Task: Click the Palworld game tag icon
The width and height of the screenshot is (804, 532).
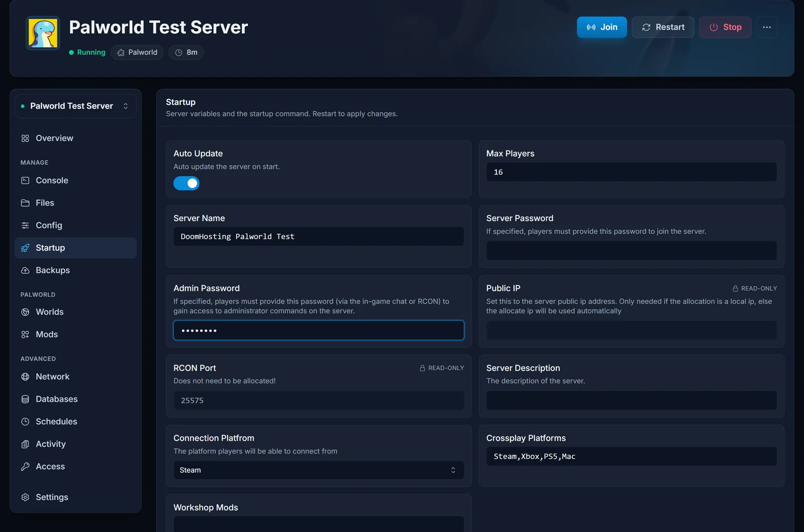Action: tap(121, 52)
